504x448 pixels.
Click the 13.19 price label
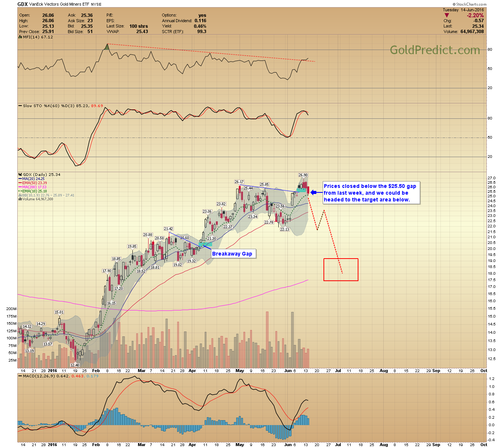(29, 351)
